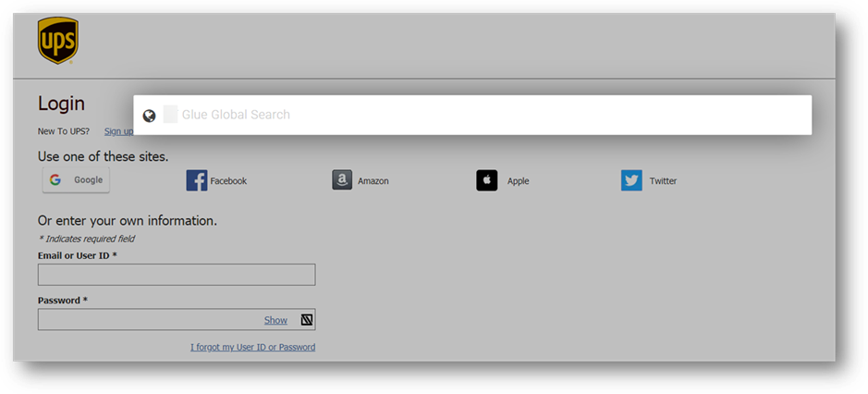Screen dimensions: 868x394
Task: Open I forgot my User ID or Password
Action: coord(253,348)
